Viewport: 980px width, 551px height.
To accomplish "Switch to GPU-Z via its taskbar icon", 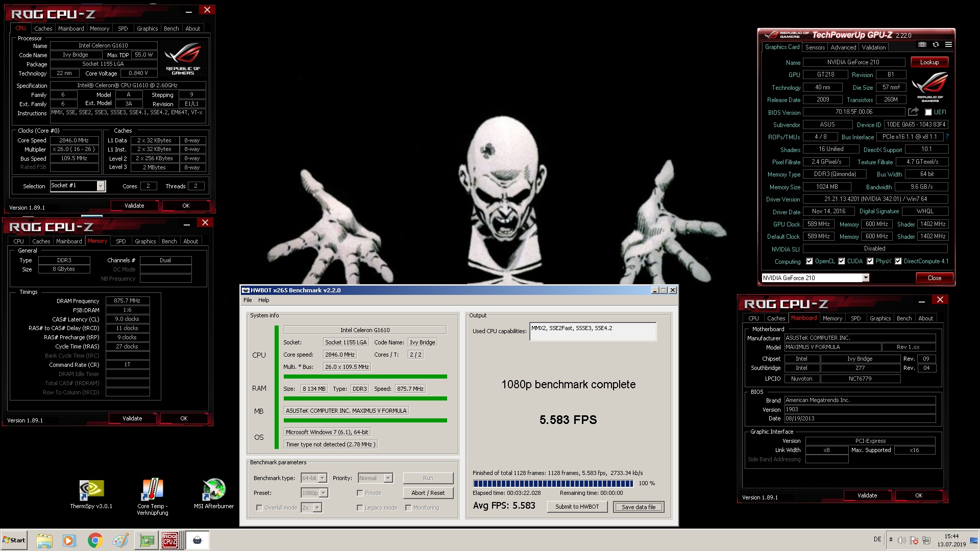I will click(147, 540).
